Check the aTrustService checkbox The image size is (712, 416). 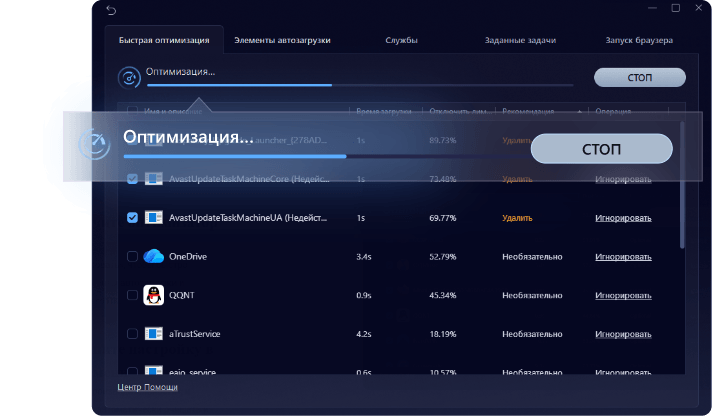132,334
